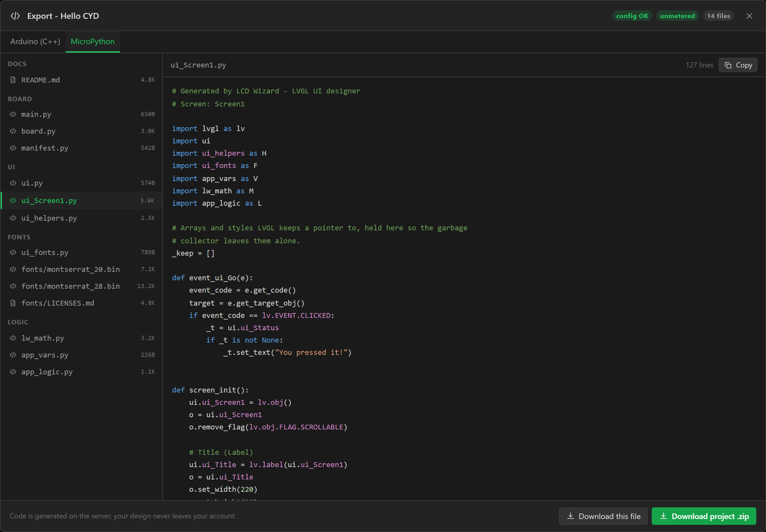Click the code icon next to app_logic.py
Viewport: 766px width, 532px height.
coord(13,372)
